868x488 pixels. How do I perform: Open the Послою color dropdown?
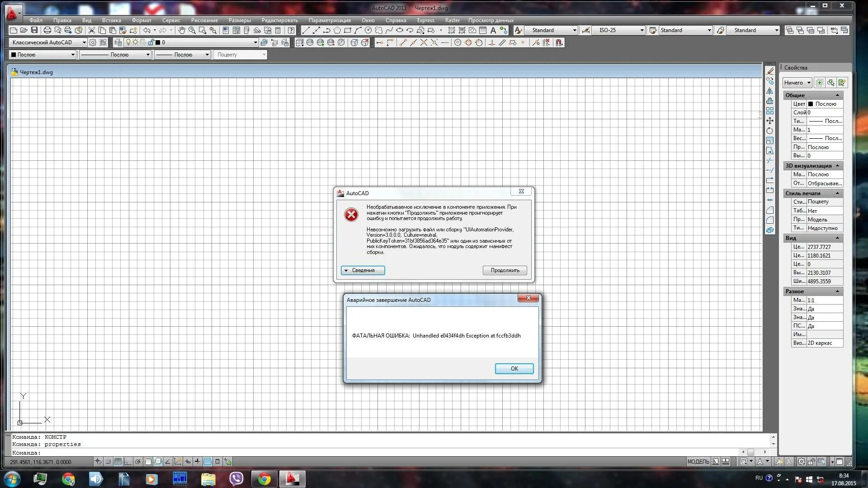72,55
